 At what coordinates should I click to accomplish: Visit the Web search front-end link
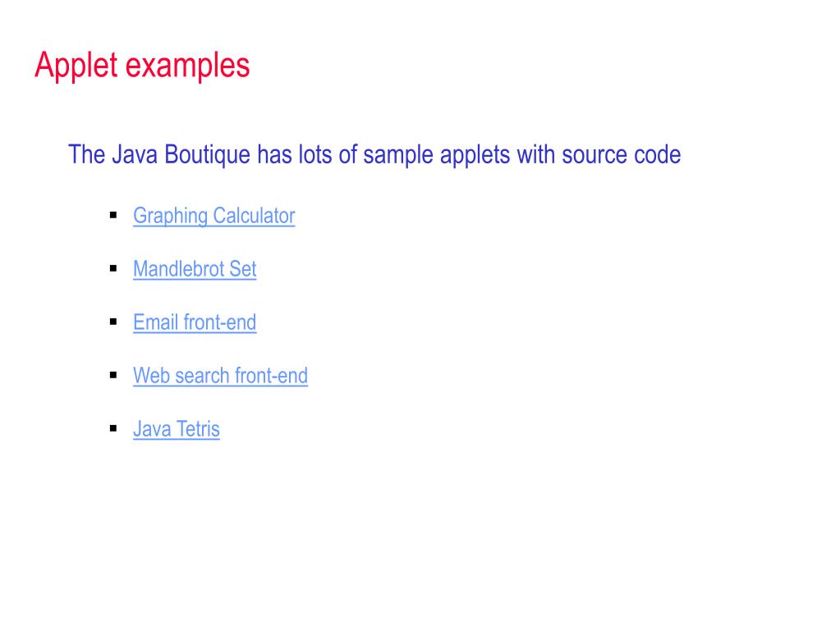220,376
